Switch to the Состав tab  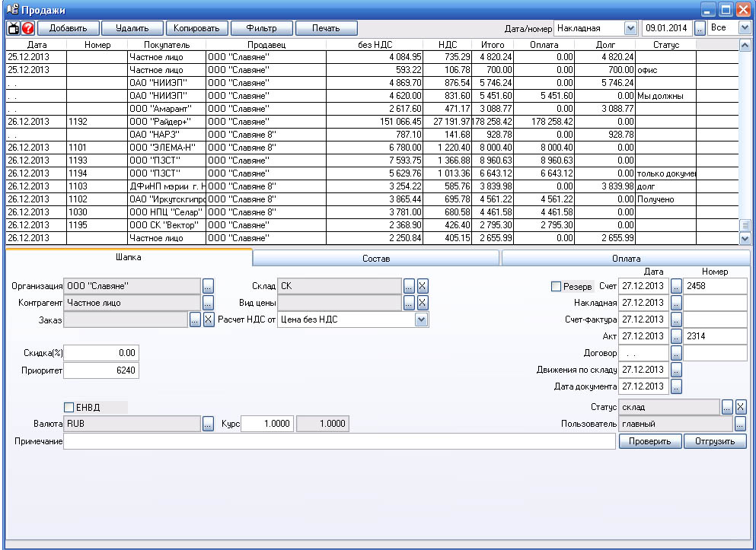click(376, 259)
